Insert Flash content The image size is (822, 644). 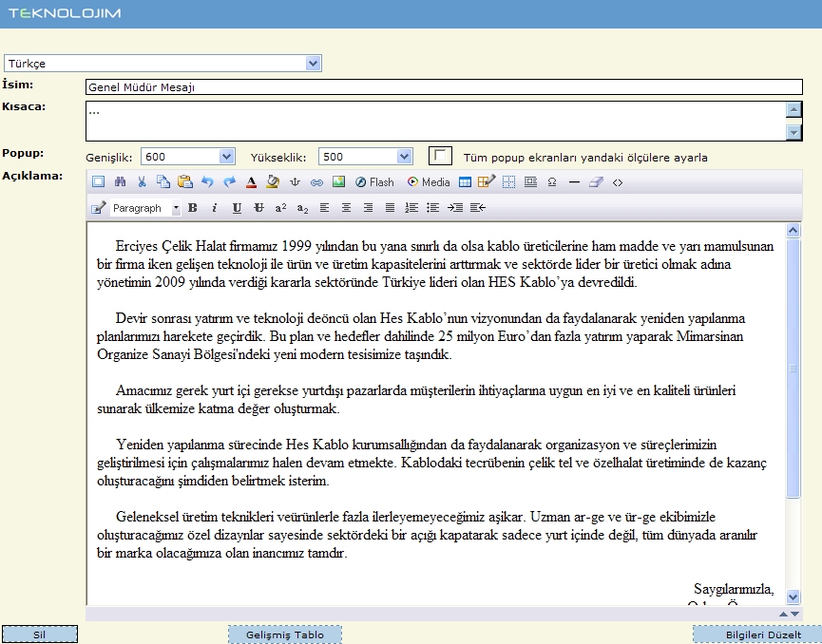click(x=374, y=181)
